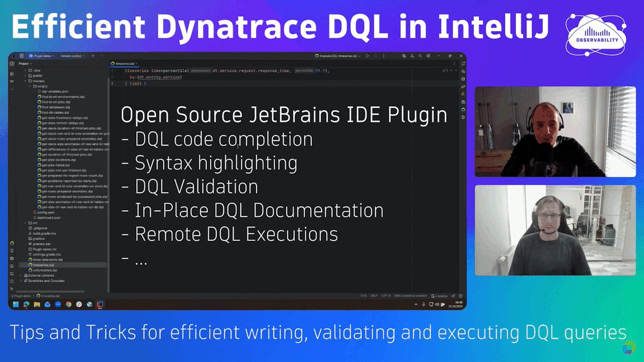Click the Windows Start button
The image size is (644, 362).
coord(16,305)
